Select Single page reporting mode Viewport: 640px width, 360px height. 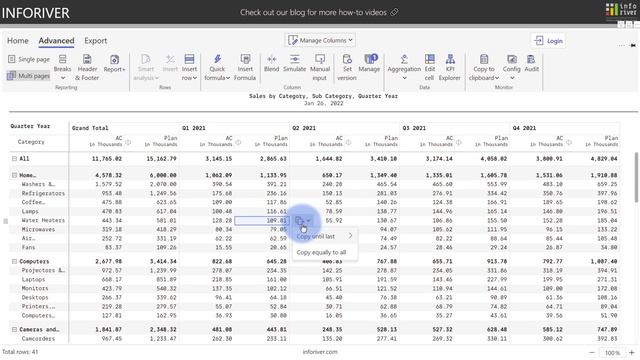(29, 59)
